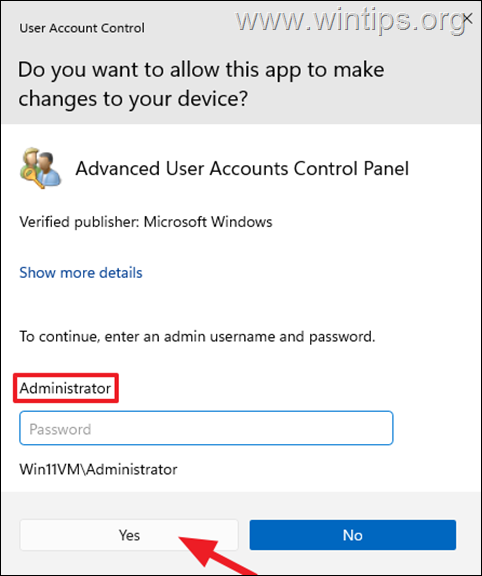Close the User Account Control dialog
This screenshot has width=482, height=576.
coord(467,18)
